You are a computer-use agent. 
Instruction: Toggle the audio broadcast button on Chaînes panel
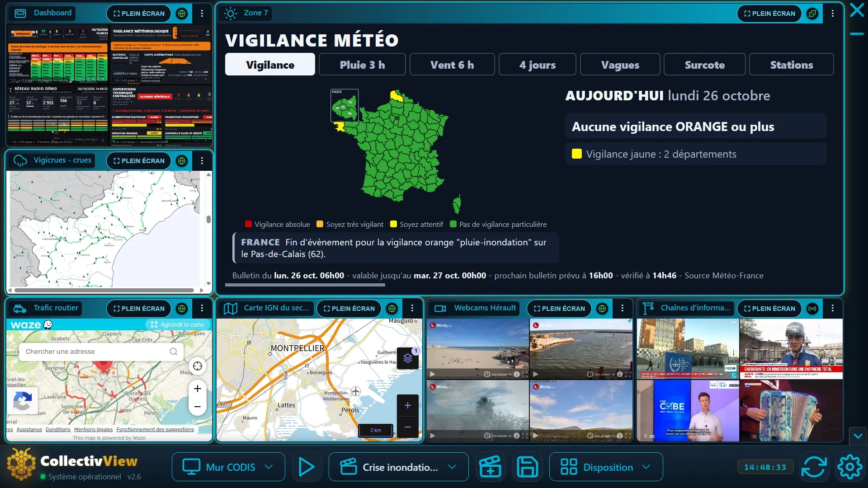point(812,309)
